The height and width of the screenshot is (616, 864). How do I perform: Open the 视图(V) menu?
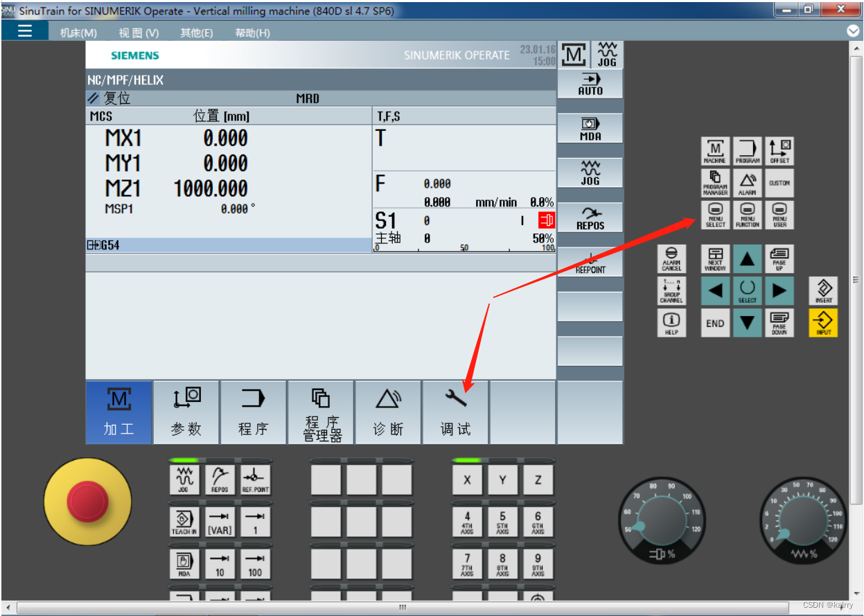(x=139, y=33)
